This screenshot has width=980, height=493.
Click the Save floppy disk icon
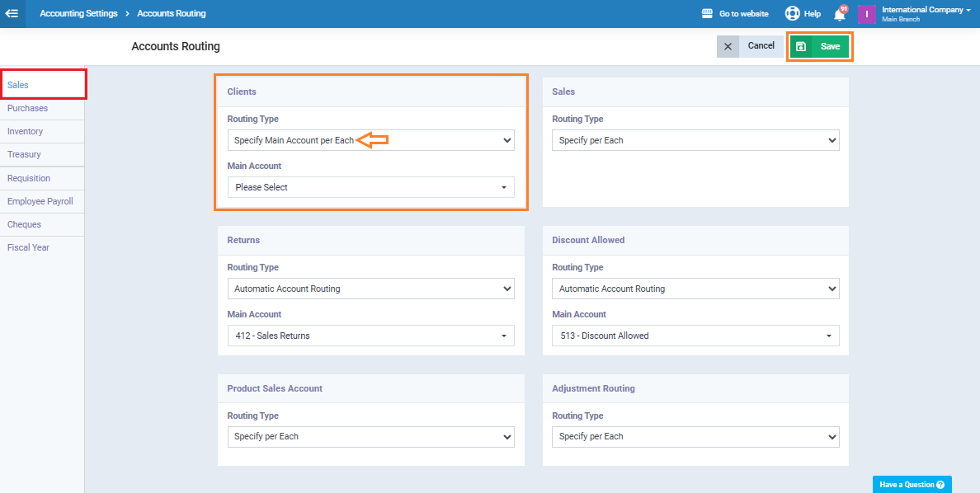pos(801,47)
